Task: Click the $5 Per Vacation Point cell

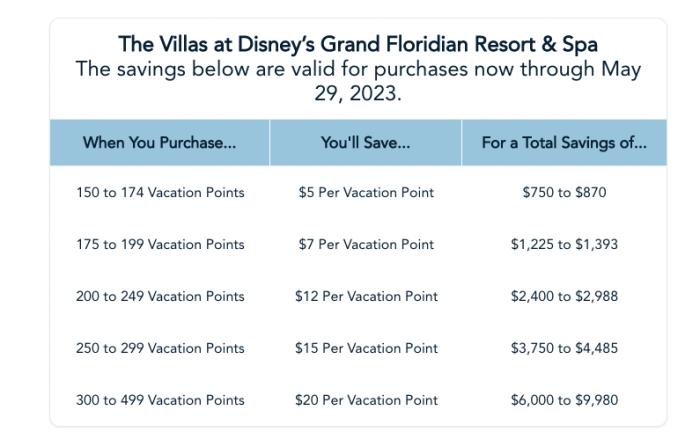Action: (366, 193)
